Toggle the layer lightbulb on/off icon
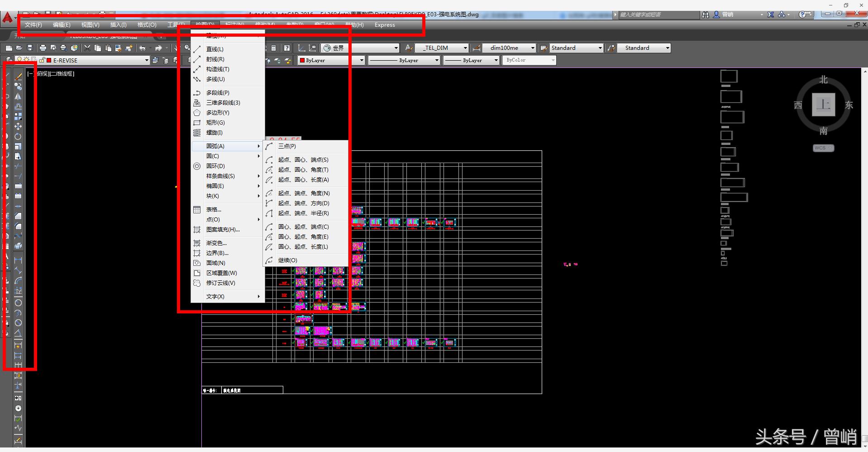868x452 pixels. pyautogui.click(x=19, y=60)
